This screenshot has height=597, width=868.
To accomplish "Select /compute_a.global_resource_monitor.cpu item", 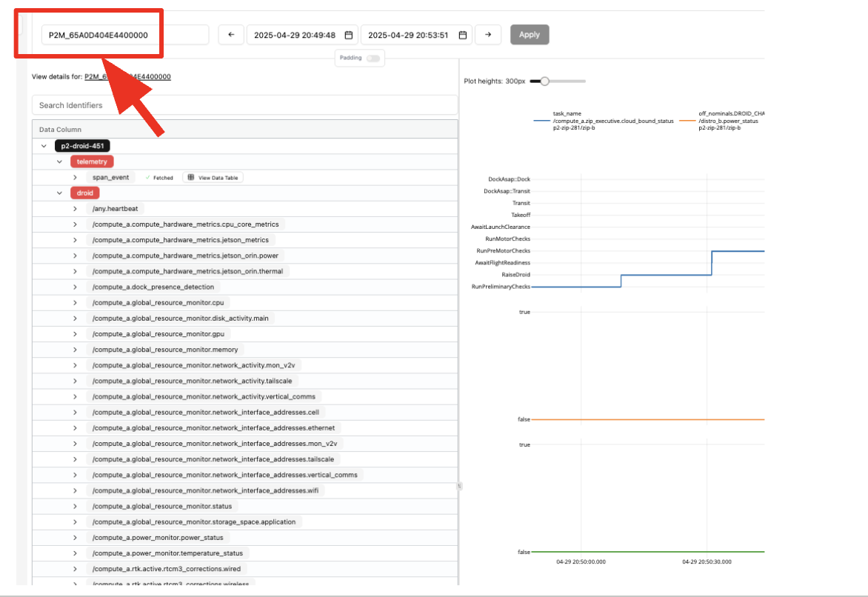I will tap(158, 303).
